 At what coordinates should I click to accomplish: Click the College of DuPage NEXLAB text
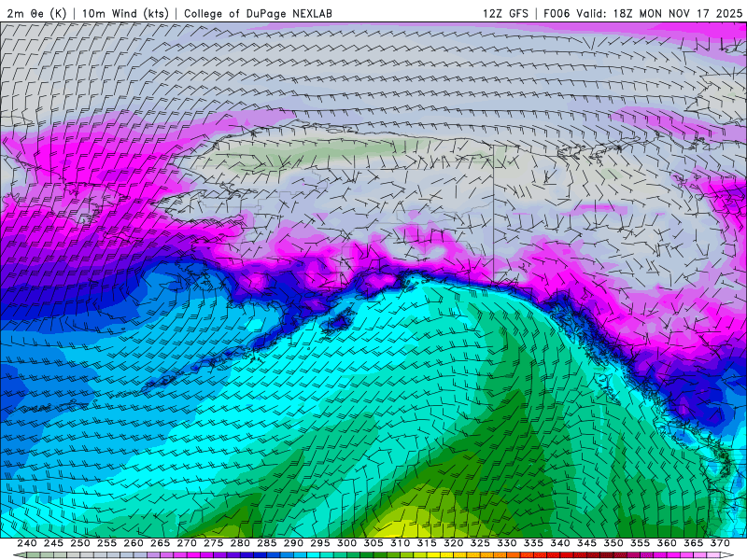click(x=257, y=13)
